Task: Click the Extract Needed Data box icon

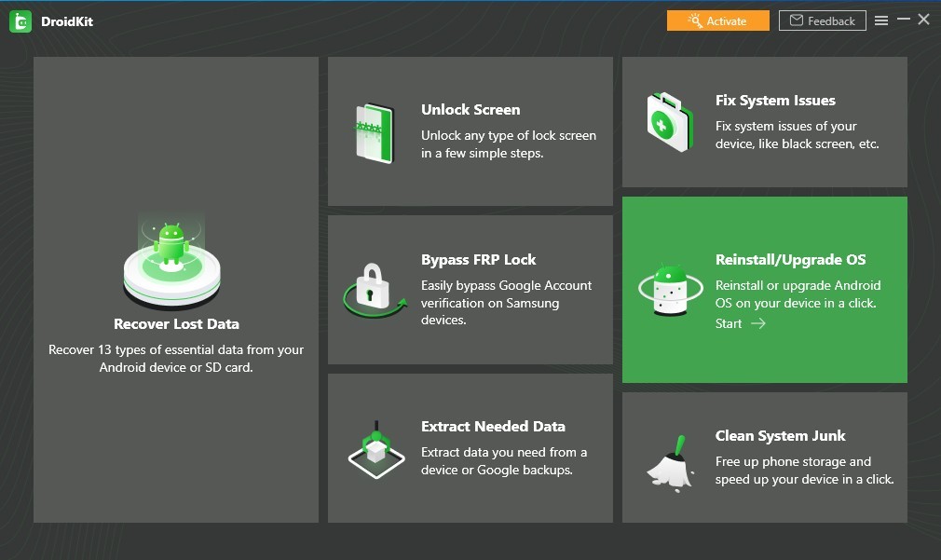Action: pyautogui.click(x=375, y=449)
